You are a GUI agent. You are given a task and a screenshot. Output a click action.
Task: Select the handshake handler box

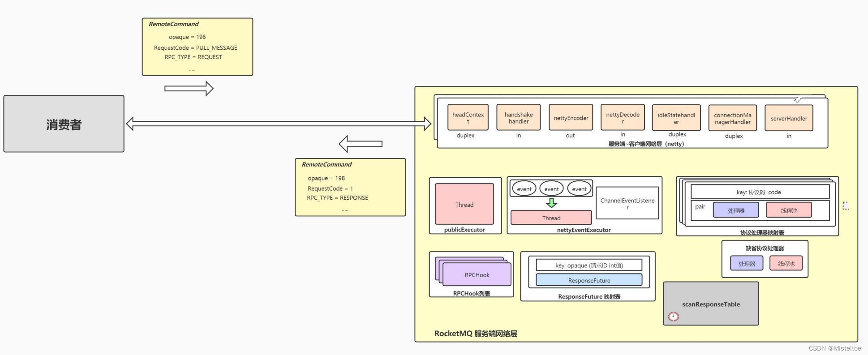(x=519, y=117)
